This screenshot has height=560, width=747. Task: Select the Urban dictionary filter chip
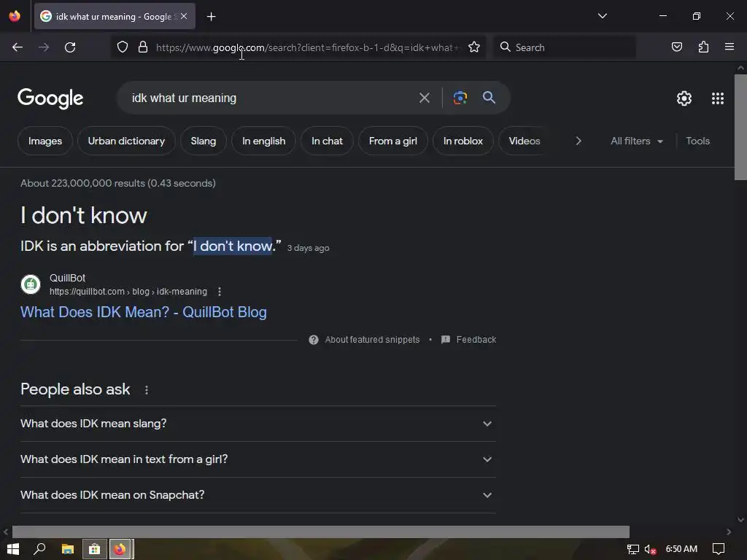[x=126, y=141]
